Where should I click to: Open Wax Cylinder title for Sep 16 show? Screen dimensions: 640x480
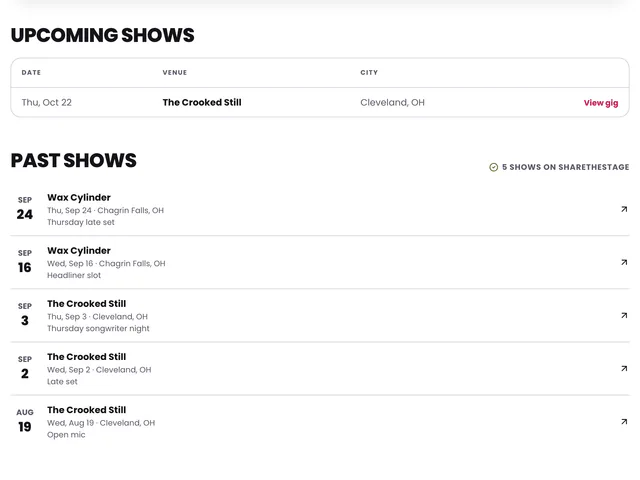point(79,251)
